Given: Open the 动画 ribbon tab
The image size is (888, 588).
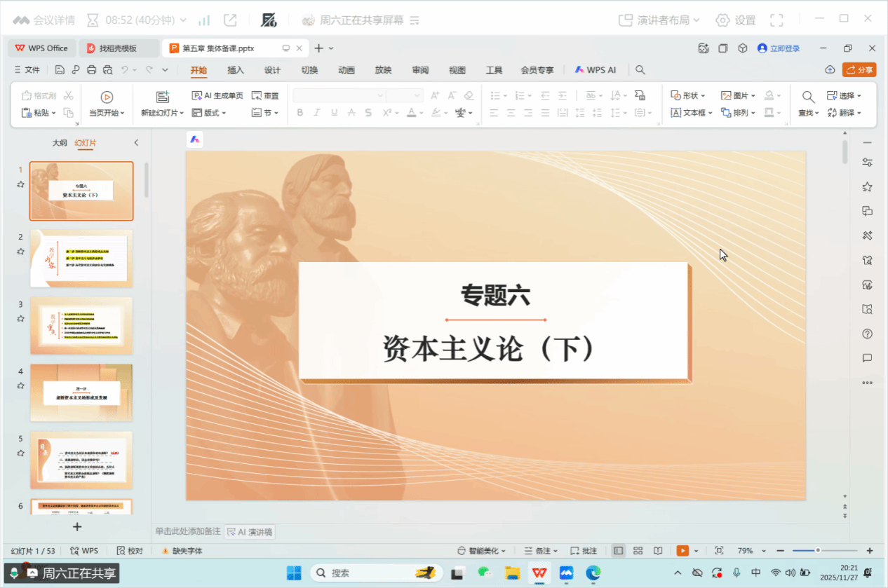Looking at the screenshot, I should tap(347, 70).
